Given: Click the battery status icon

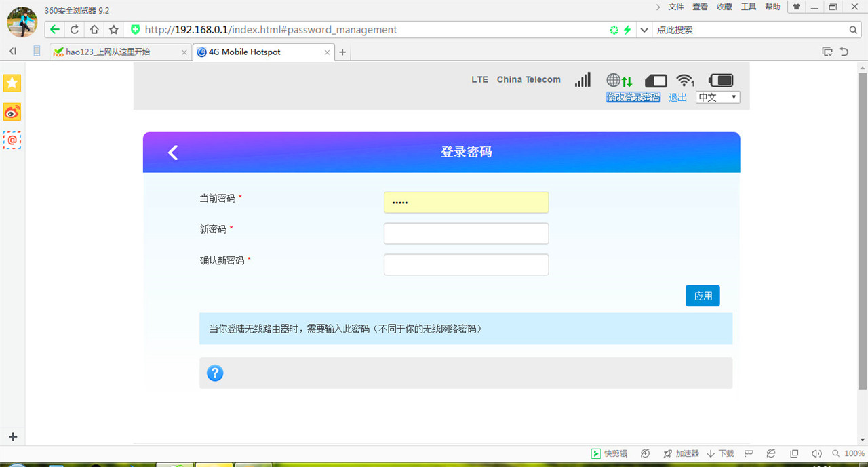Looking at the screenshot, I should (x=720, y=79).
